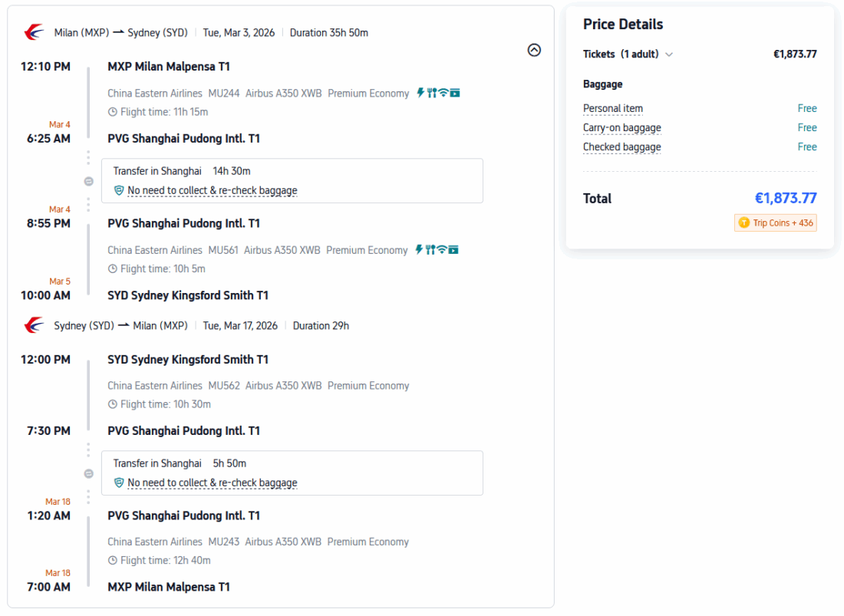Click the Wi-Fi icon for flight MU561
This screenshot has width=844, height=616.
click(x=442, y=249)
